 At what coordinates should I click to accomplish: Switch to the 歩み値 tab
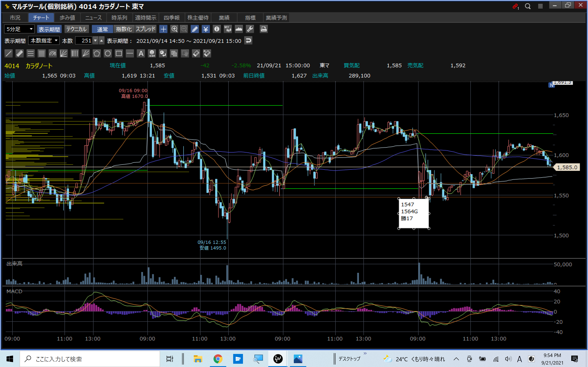click(67, 18)
